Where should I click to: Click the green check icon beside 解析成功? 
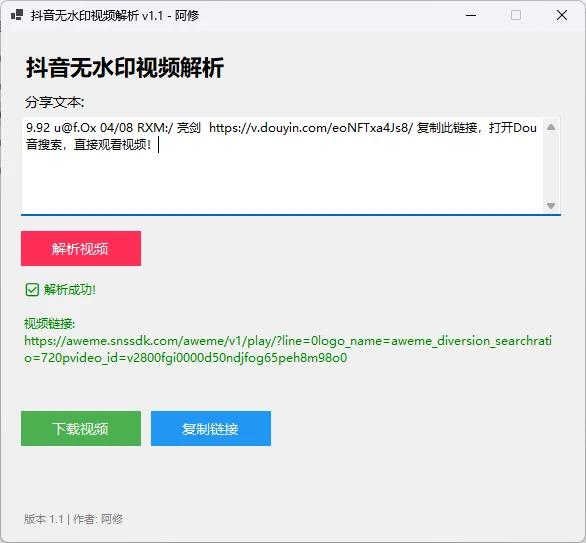(32, 290)
